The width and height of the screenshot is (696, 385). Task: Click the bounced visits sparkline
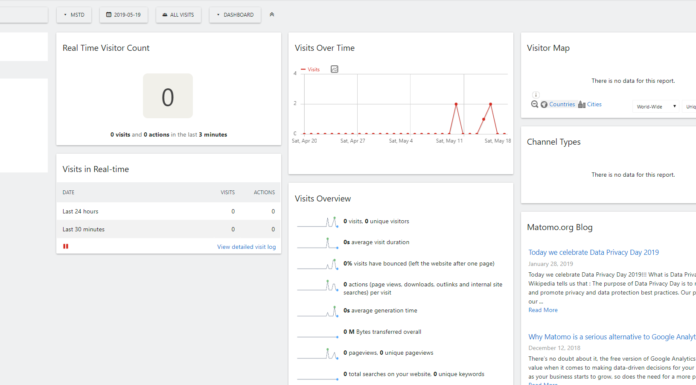pos(318,264)
